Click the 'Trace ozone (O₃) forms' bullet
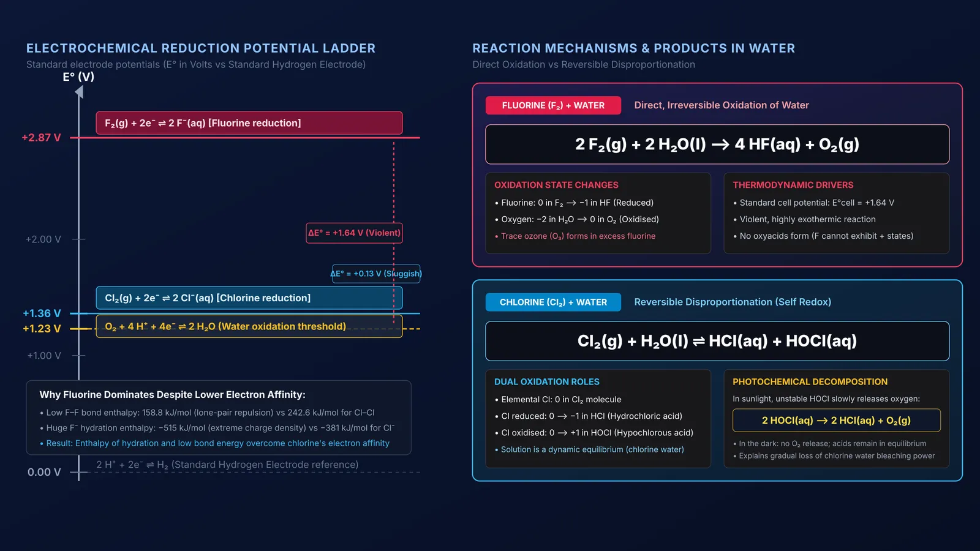This screenshot has width=980, height=551. tap(575, 236)
